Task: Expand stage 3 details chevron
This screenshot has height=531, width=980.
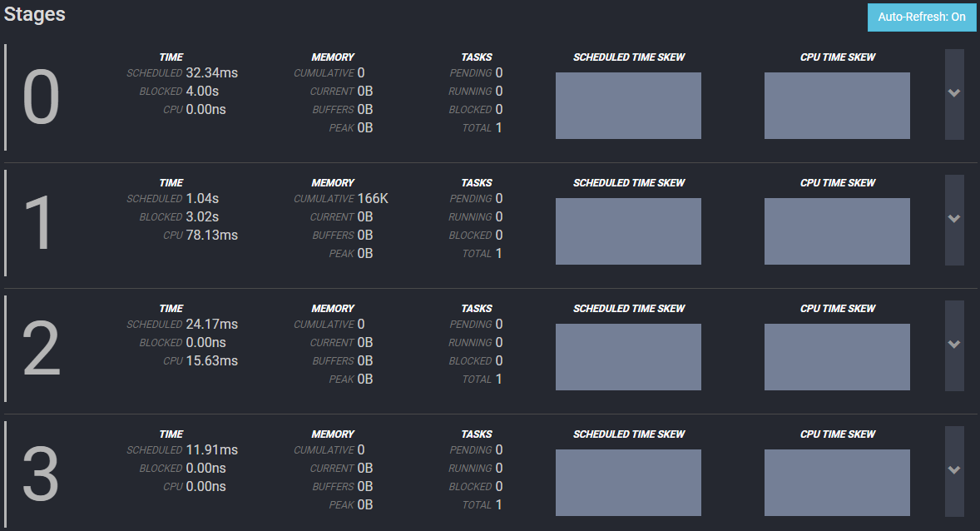Action: click(x=954, y=470)
